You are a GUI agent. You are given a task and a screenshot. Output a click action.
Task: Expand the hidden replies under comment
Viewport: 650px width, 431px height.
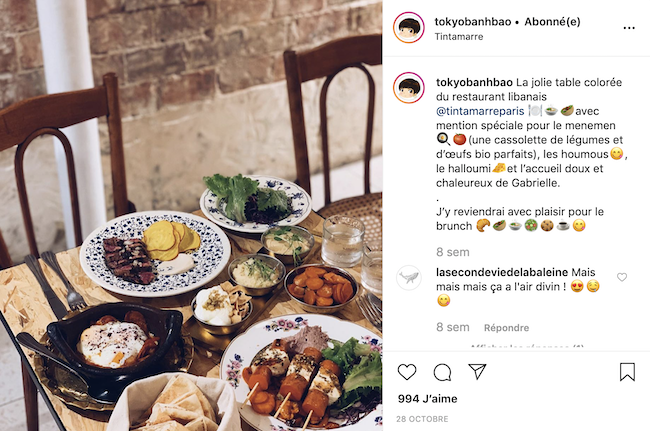[526, 346]
